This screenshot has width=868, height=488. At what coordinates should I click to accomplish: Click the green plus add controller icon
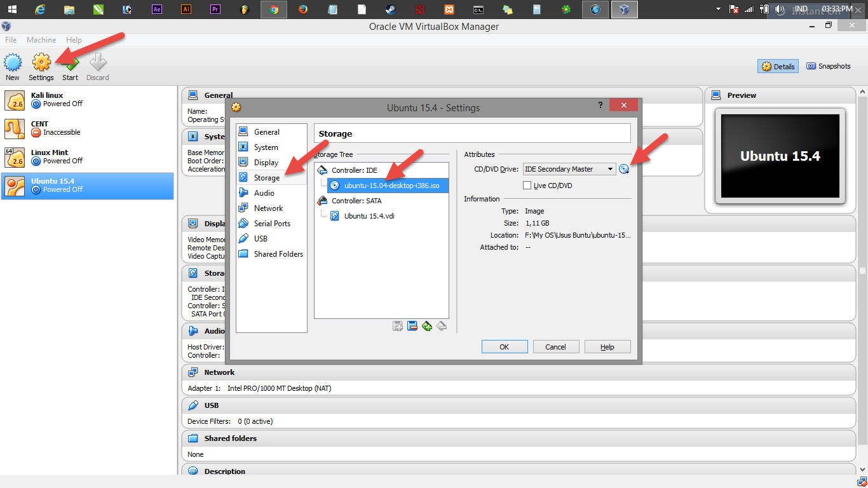tap(427, 326)
